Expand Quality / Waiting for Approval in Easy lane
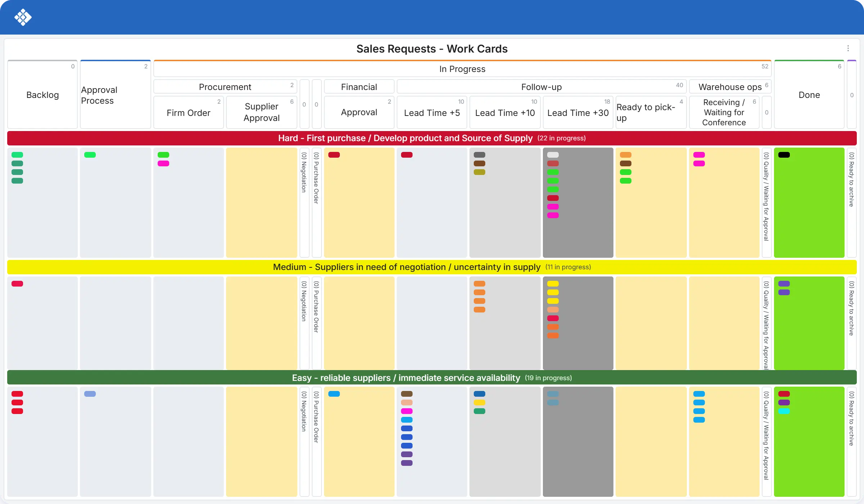 (x=767, y=442)
